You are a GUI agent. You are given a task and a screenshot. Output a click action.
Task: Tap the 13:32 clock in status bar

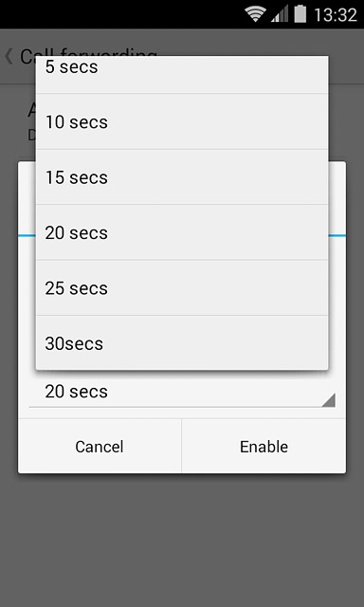pyautogui.click(x=335, y=15)
